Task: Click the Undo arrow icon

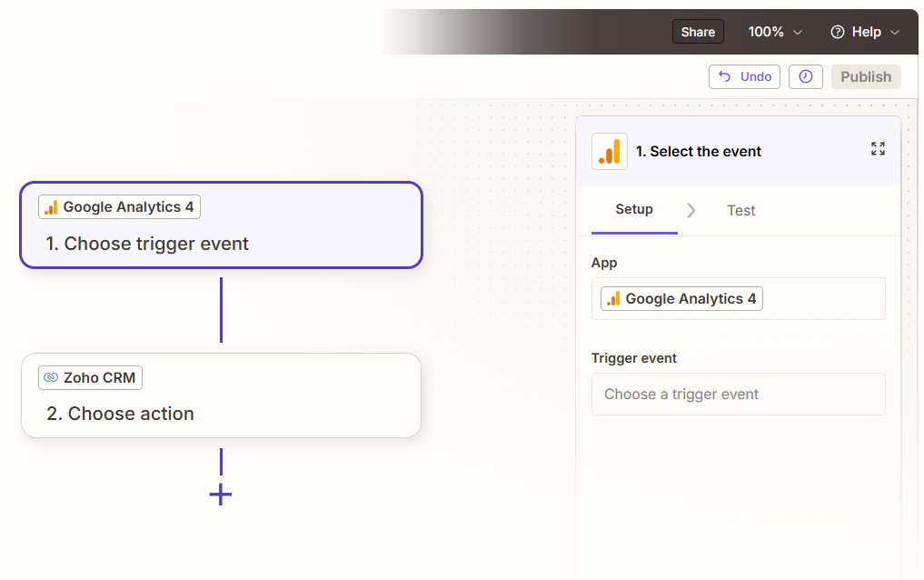Action: (x=724, y=76)
